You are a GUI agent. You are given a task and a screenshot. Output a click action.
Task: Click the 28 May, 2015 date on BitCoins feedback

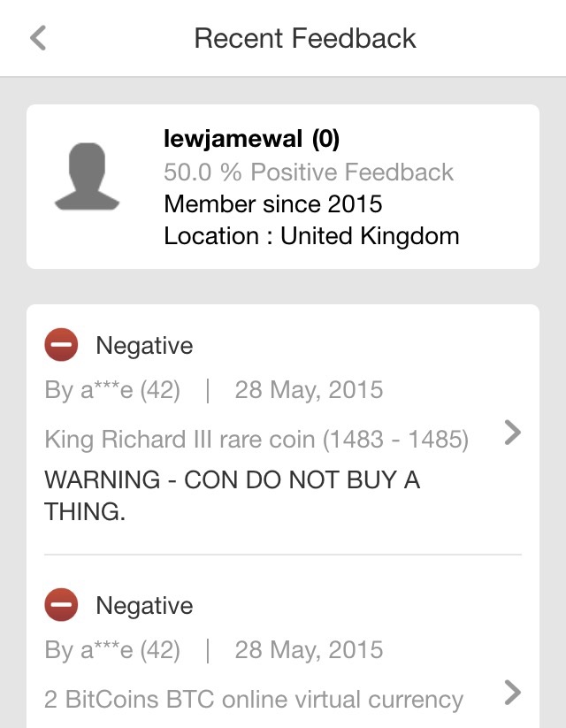[x=309, y=650]
